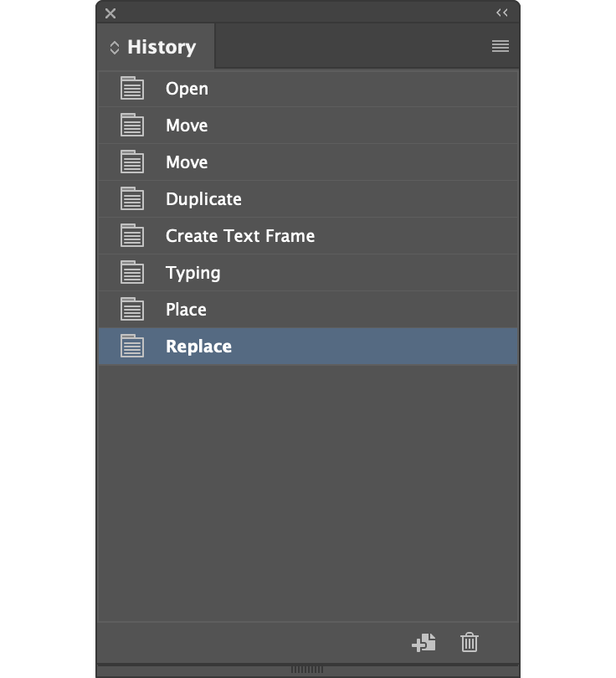This screenshot has height=678, width=616.
Task: Select the History panel tab
Action: pyautogui.click(x=161, y=47)
